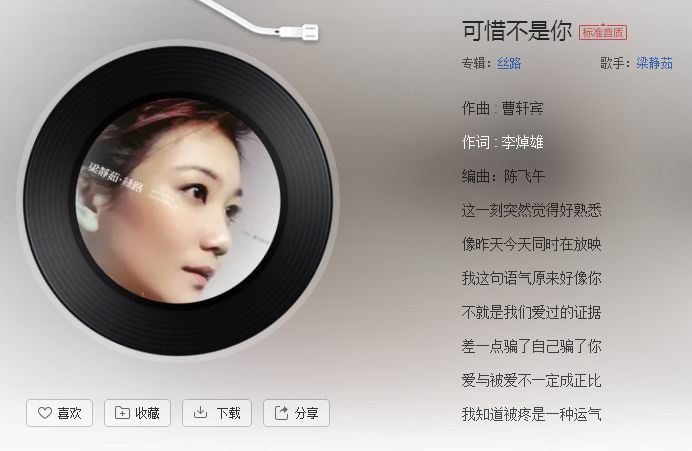The height and width of the screenshot is (451, 692).
Task: Click the highlighted 作词 : 李焯雄 line
Action: 502,142
